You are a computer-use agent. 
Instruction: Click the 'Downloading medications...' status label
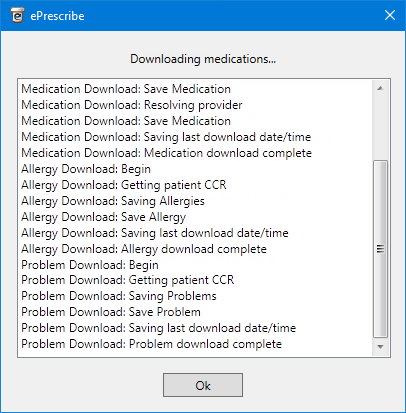[x=203, y=59]
